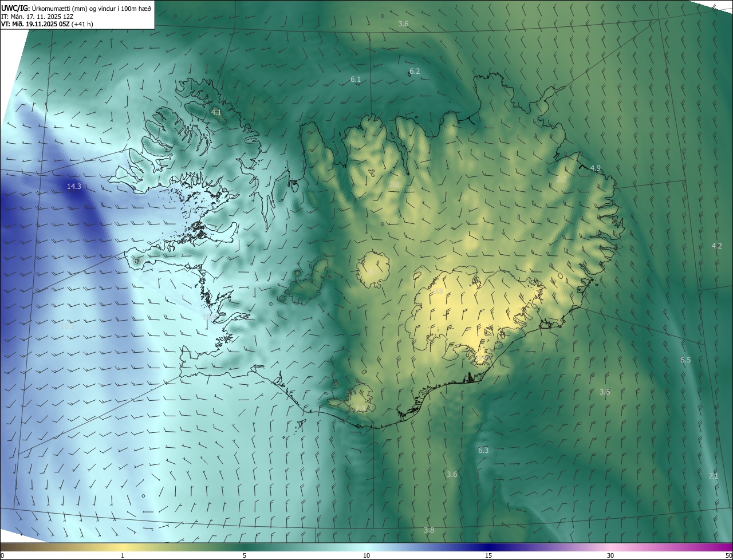Click the colorbar tick label 50
The height and width of the screenshot is (560, 733).
click(x=728, y=555)
